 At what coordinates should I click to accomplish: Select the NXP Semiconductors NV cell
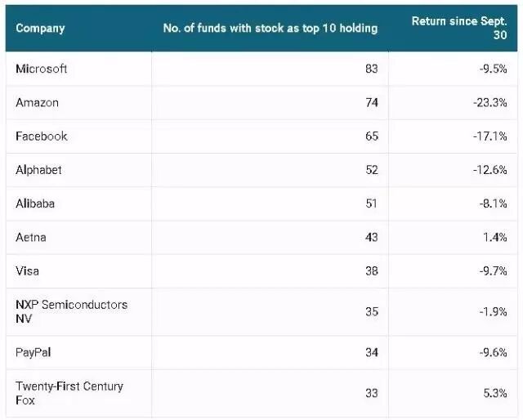71,311
